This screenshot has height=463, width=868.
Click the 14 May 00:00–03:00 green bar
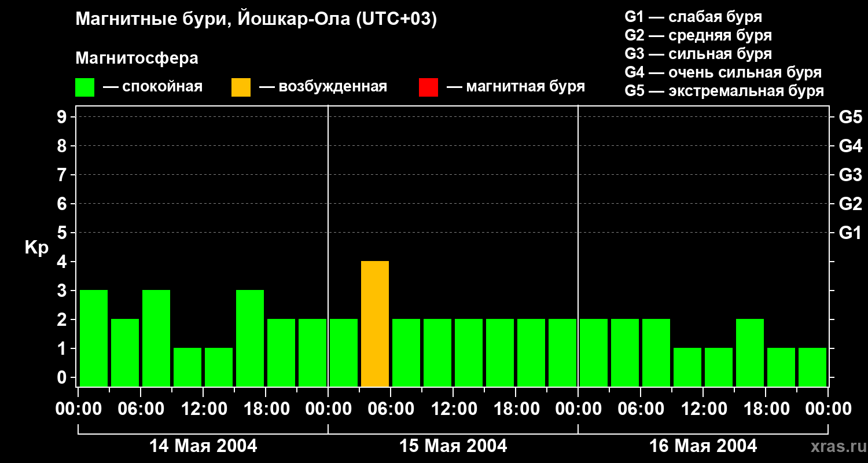[x=94, y=339]
